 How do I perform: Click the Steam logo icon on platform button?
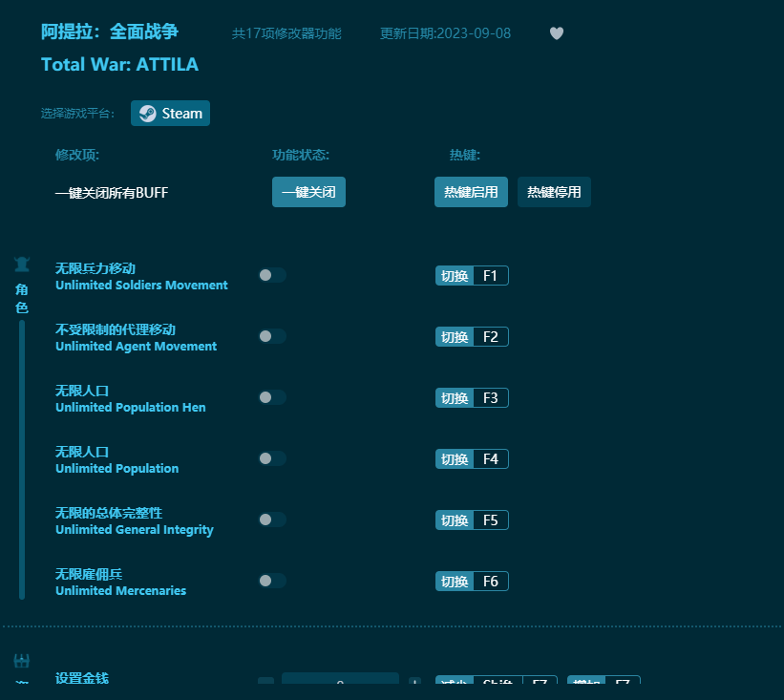(x=148, y=113)
